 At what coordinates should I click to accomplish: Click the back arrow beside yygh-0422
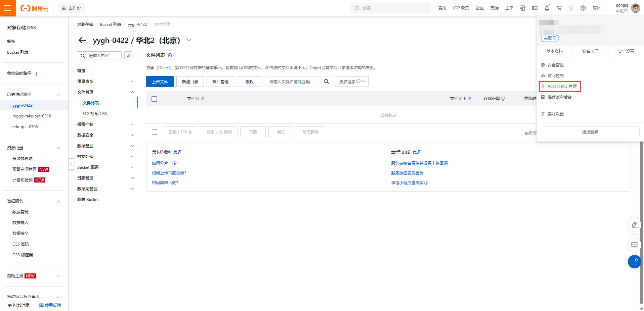pyautogui.click(x=82, y=41)
